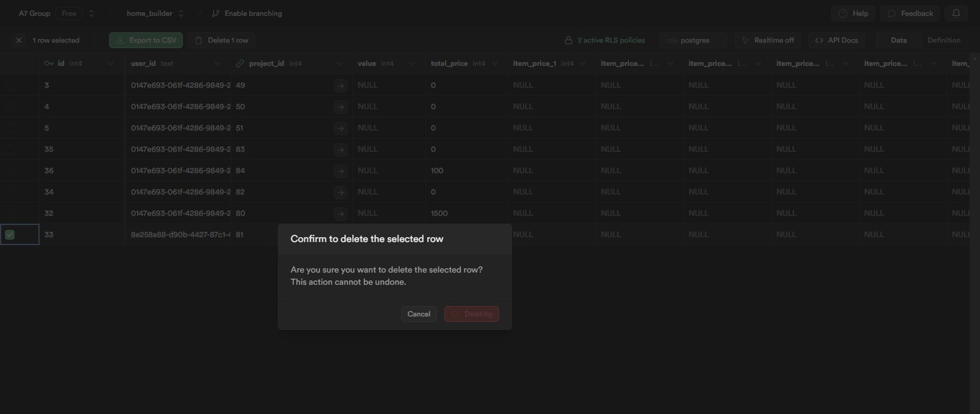Open API Docs panel
This screenshot has width=980, height=414.
(836, 40)
